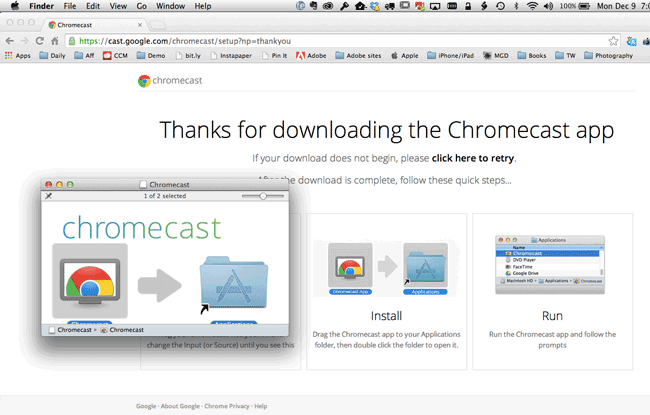The width and height of the screenshot is (650, 415).
Task: Open the Dropbox menu bar icon
Action: click(375, 6)
